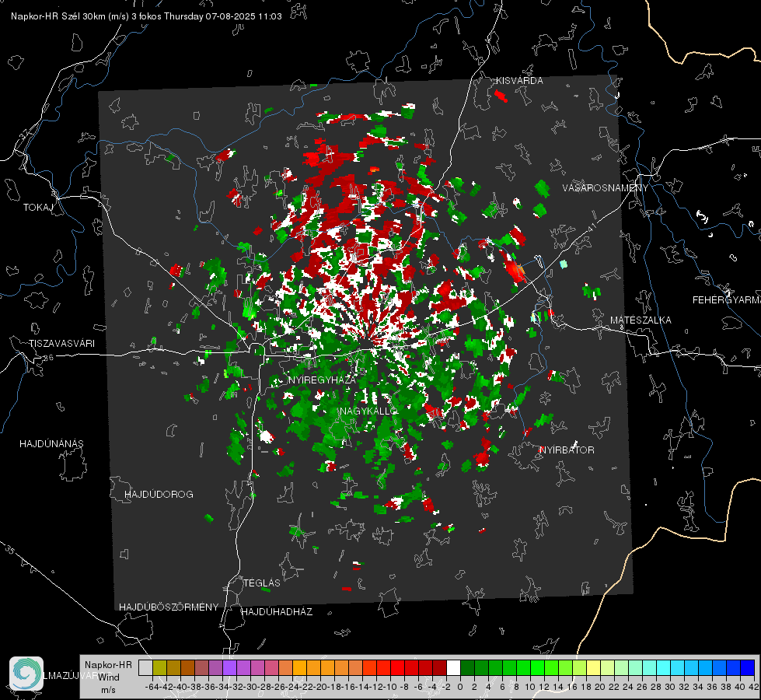Click the TISZAVASVÁRI city label
Image resolution: width=761 pixels, height=700 pixels.
coord(61,344)
